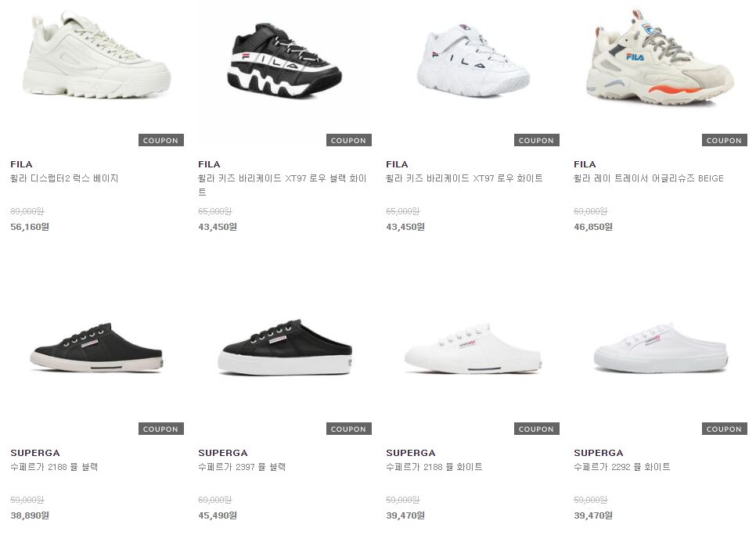Open the 휠라 레이 트레이서 어글리슈즈 BEIGE link
This screenshot has height=535, width=756.
pyautogui.click(x=649, y=178)
